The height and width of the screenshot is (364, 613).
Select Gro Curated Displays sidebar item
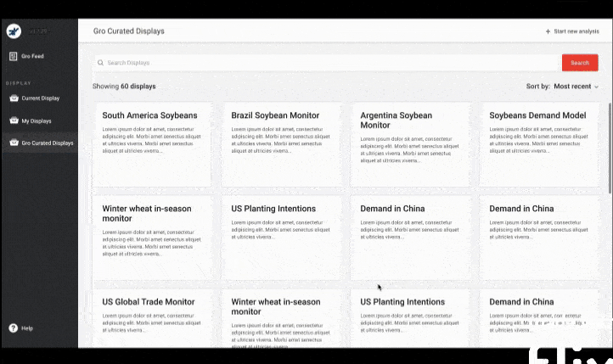[40, 143]
